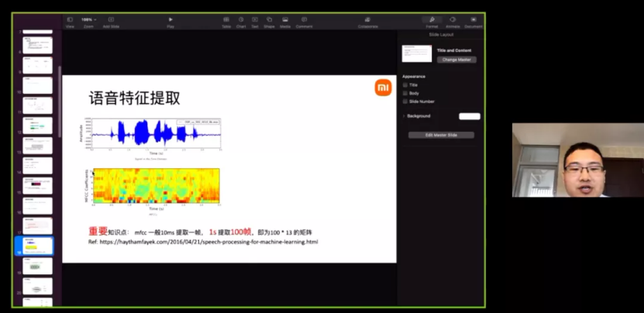
Task: Check the Slide Number checkbox
Action: [x=405, y=101]
